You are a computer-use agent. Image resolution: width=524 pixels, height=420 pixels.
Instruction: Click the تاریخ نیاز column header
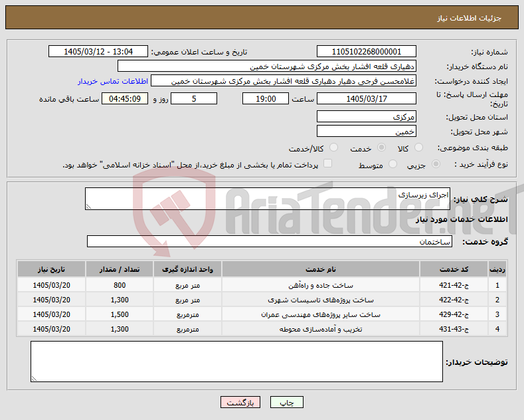[51, 269]
